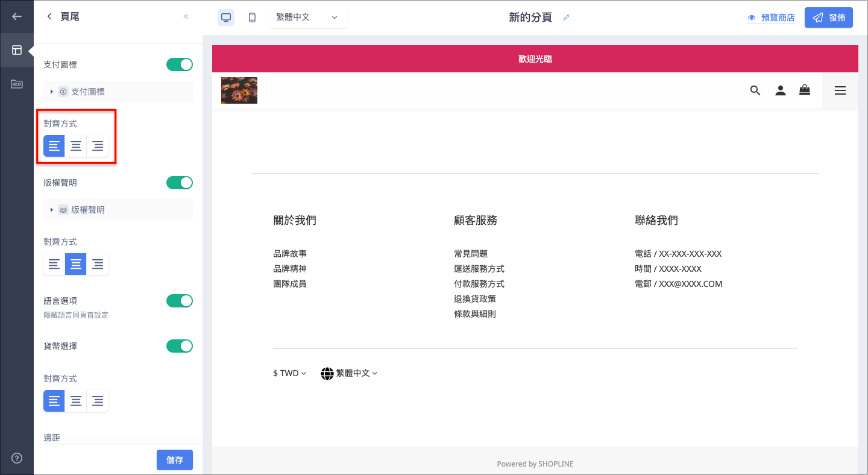Edit the page title with pencil icon
Screen dimensions: 868x475
tap(566, 17)
